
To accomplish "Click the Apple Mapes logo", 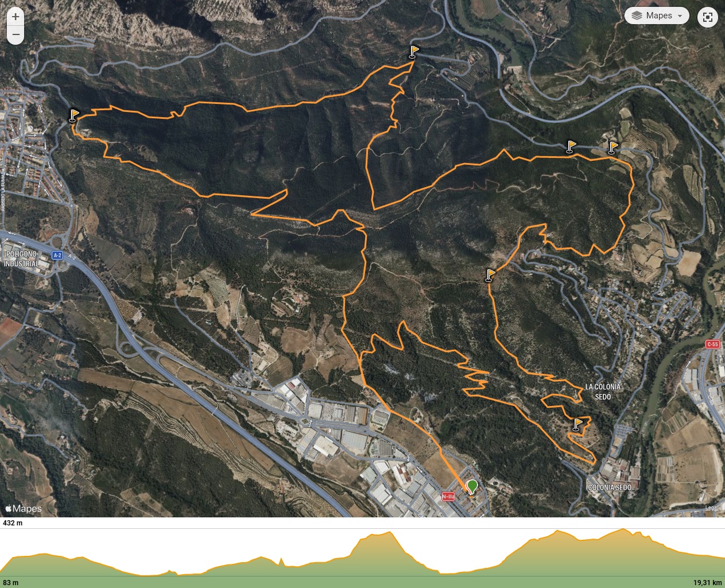I will coord(24,508).
